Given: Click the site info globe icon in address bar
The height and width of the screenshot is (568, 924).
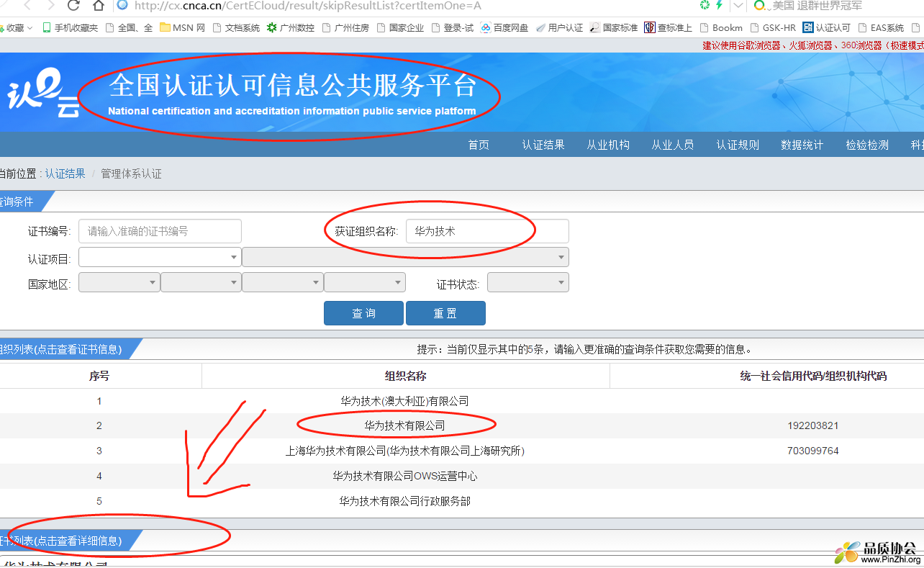Looking at the screenshot, I should click(x=122, y=5).
